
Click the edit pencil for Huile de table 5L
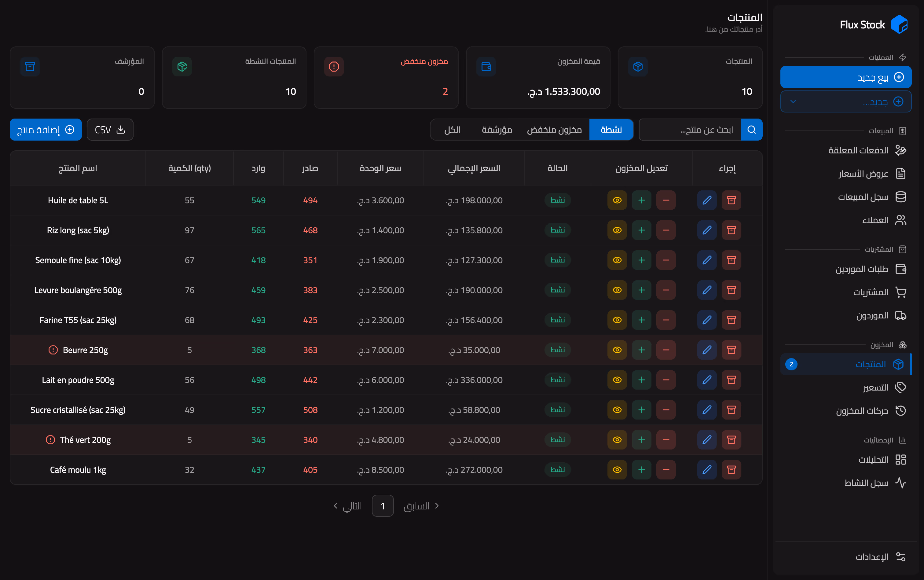click(706, 200)
